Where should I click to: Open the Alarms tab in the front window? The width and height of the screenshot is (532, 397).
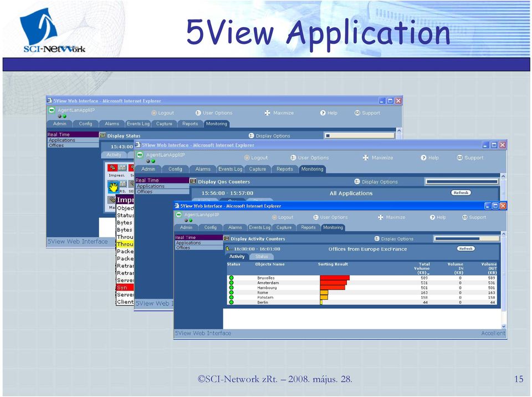pos(235,227)
